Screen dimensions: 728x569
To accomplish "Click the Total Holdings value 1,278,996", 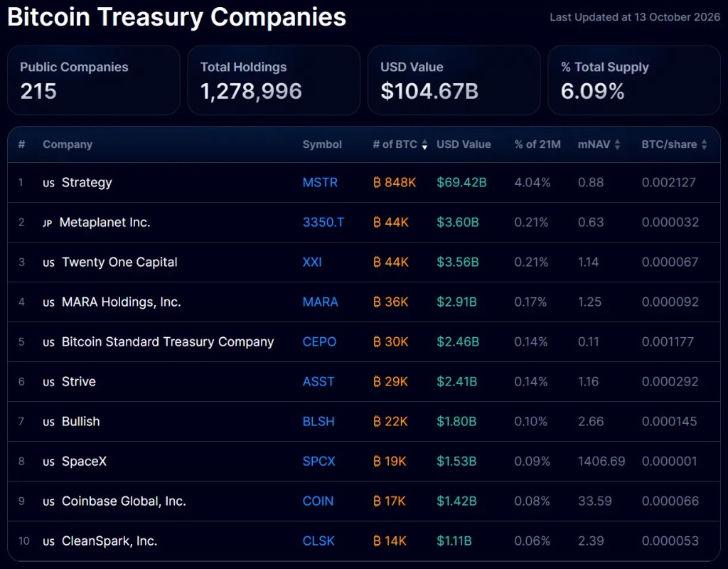I will tap(251, 91).
